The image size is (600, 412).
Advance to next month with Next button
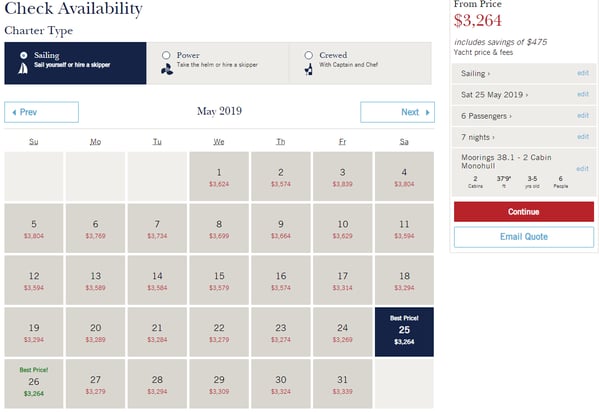[397, 112]
